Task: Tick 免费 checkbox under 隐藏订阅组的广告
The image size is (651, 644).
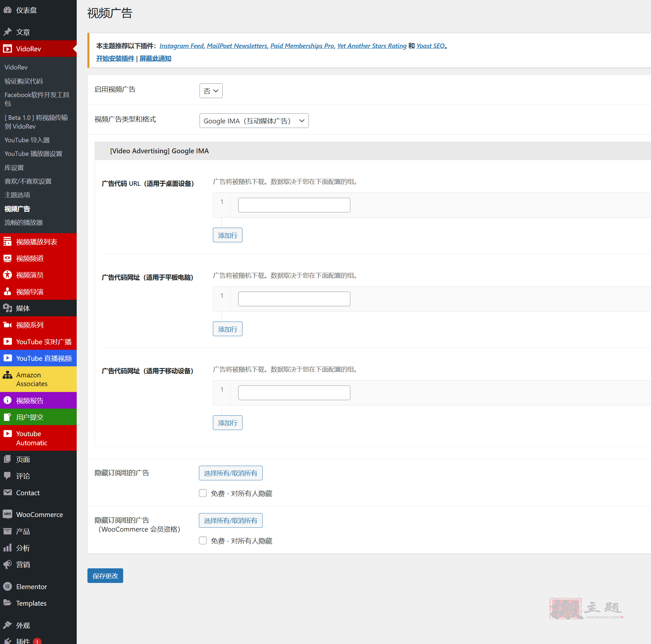Action: click(x=203, y=493)
